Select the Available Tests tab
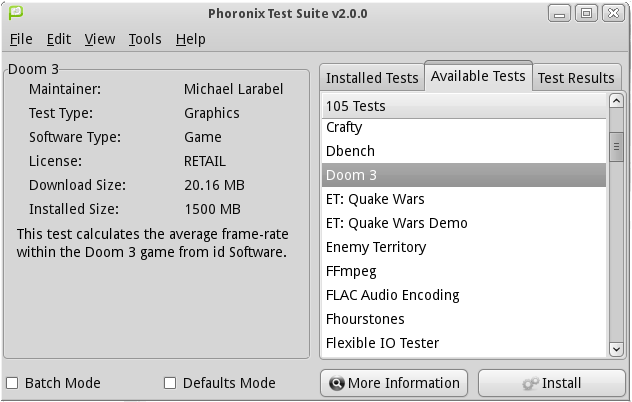This screenshot has width=632, height=402. 478,76
